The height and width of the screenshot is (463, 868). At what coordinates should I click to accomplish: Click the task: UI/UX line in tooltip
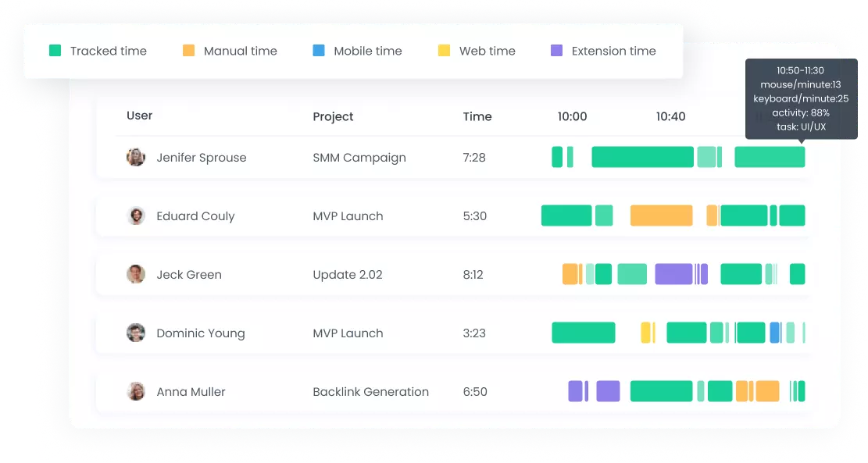[801, 126]
